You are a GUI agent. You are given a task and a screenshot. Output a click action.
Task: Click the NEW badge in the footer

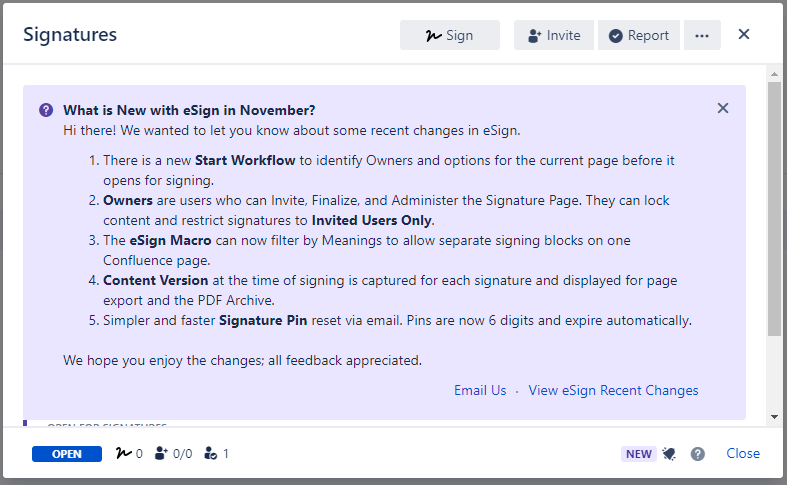point(638,454)
